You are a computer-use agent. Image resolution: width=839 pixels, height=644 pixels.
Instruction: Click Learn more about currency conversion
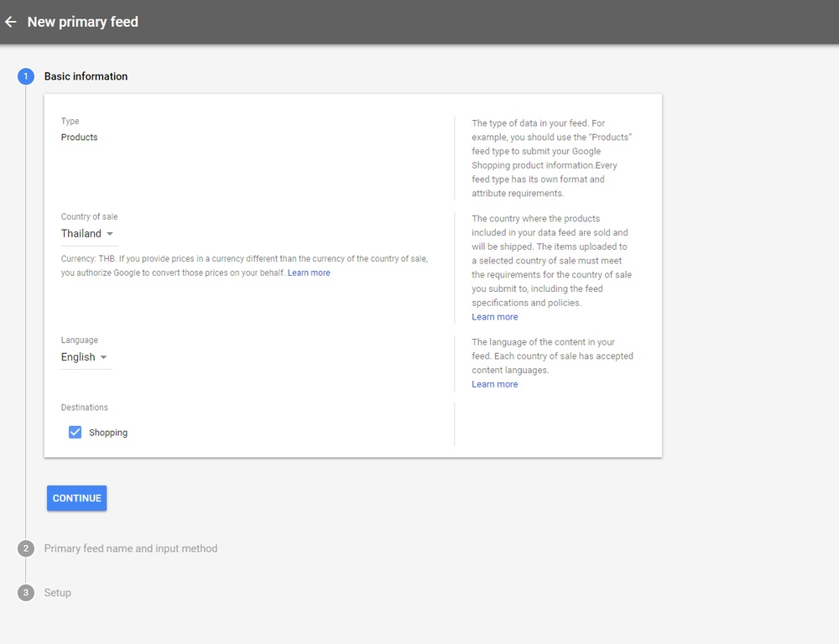[x=309, y=273]
